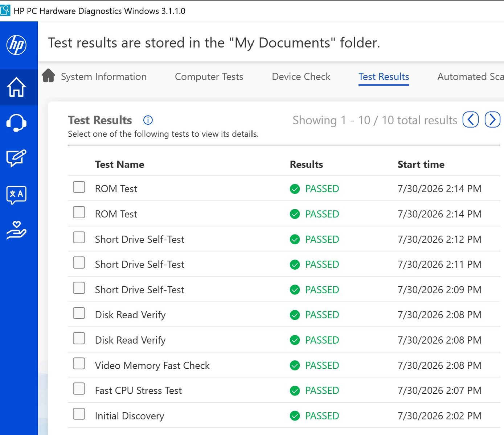Viewport: 504px width, 435px height.
Task: Open the feedback icon in the sidebar
Action: 16,158
